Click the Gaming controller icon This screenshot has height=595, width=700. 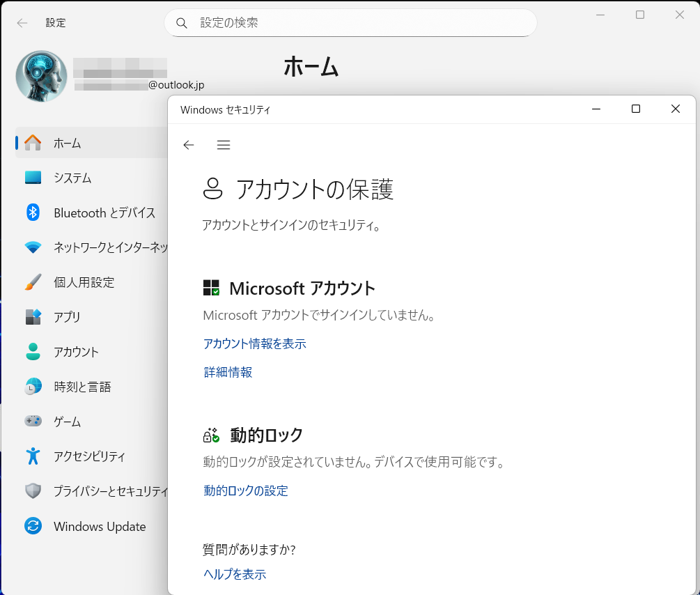(33, 421)
